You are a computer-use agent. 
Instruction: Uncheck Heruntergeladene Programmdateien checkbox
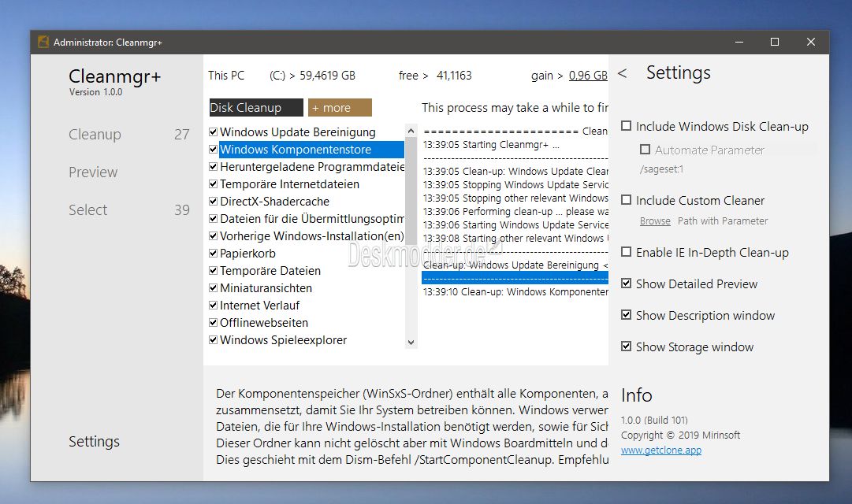[214, 167]
